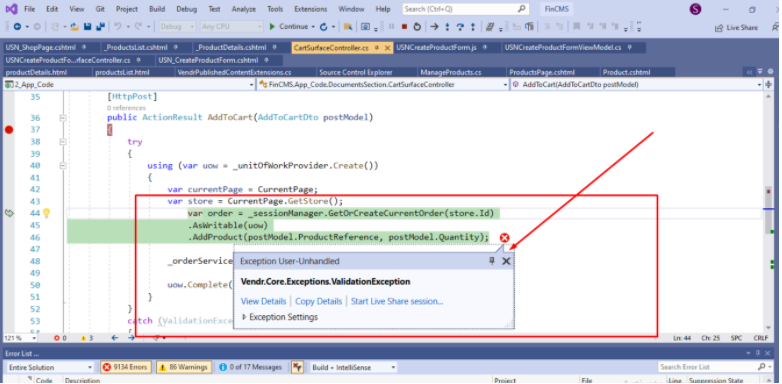The height and width of the screenshot is (384, 782).
Task: Click the navigate forward blue arrow in status strip
Action: coord(131,338)
